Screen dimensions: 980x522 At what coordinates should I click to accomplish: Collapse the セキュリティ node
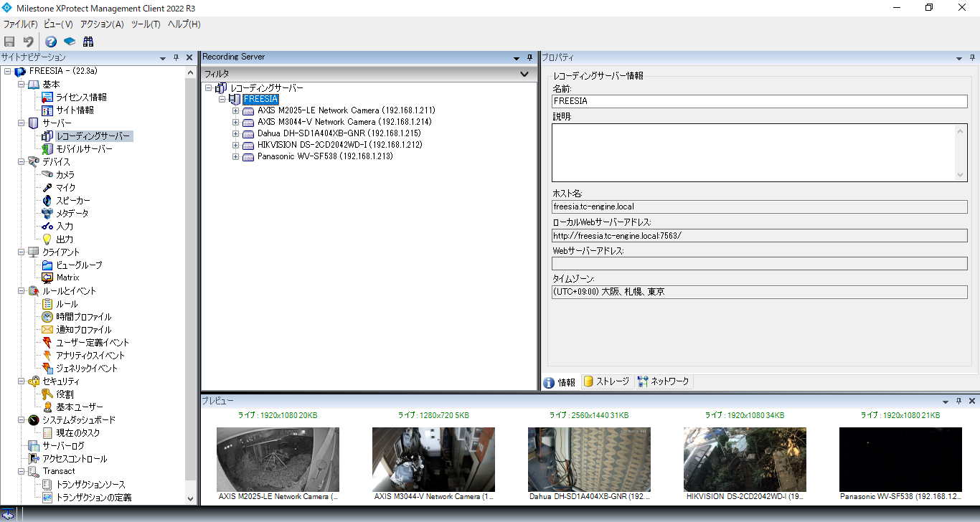tap(21, 381)
